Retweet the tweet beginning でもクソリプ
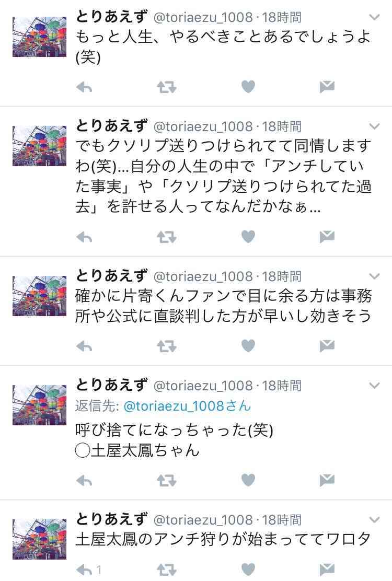 click(166, 237)
